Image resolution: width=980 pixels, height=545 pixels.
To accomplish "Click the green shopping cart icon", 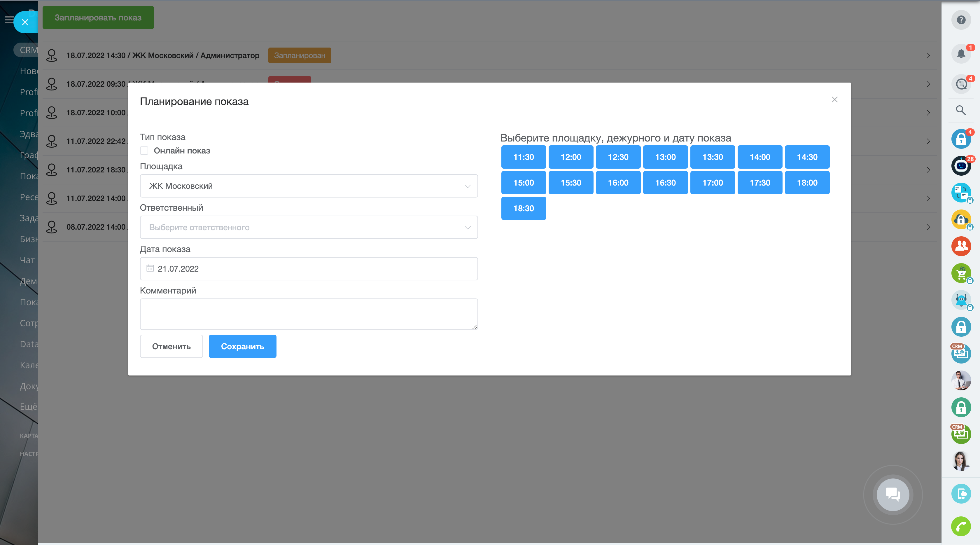I will (x=961, y=273).
